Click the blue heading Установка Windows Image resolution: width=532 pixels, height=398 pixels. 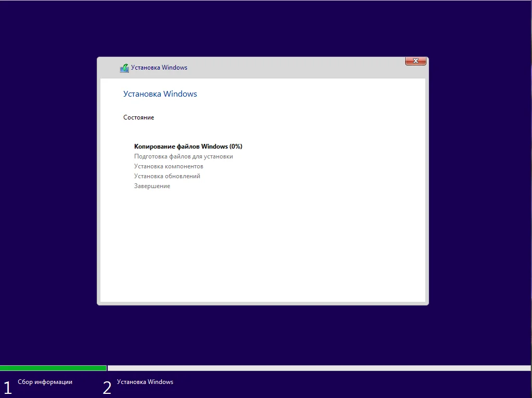point(160,94)
